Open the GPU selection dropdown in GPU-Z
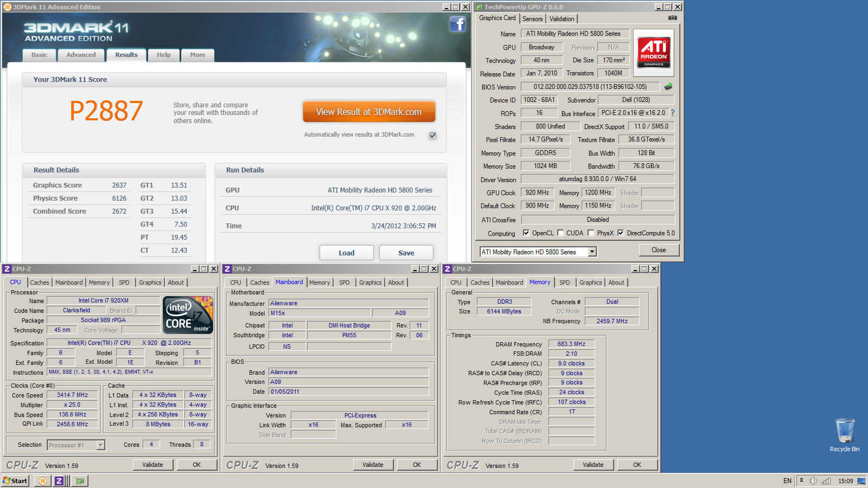This screenshot has width=868, height=488. [x=592, y=252]
